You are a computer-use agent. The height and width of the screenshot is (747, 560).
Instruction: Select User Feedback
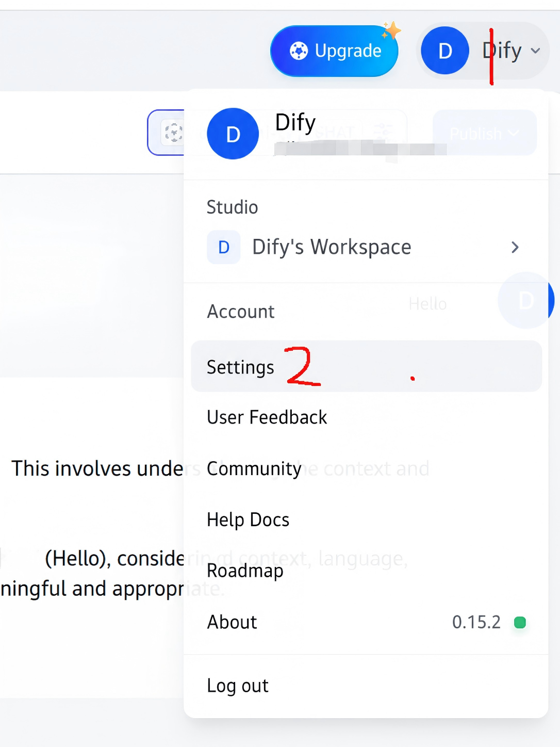(366, 417)
